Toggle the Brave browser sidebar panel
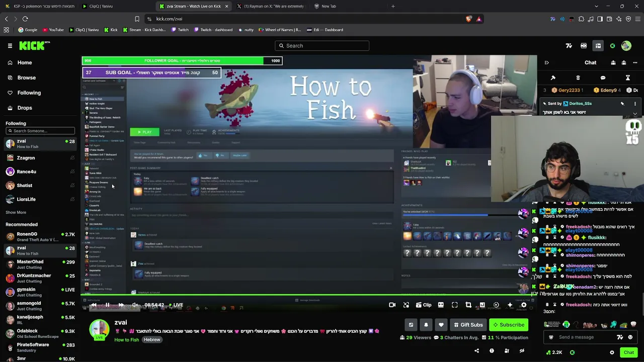The width and height of the screenshot is (644, 362). pyautogui.click(x=600, y=19)
